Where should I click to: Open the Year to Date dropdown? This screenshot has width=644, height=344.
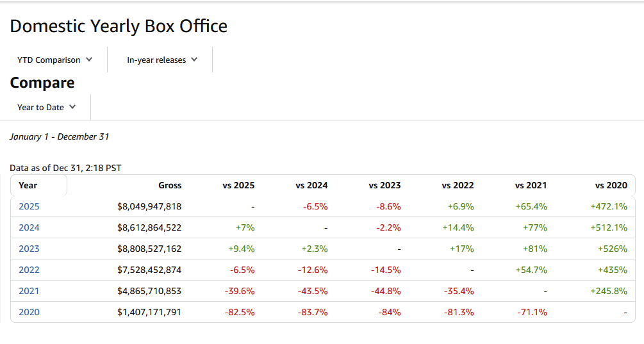(x=46, y=107)
